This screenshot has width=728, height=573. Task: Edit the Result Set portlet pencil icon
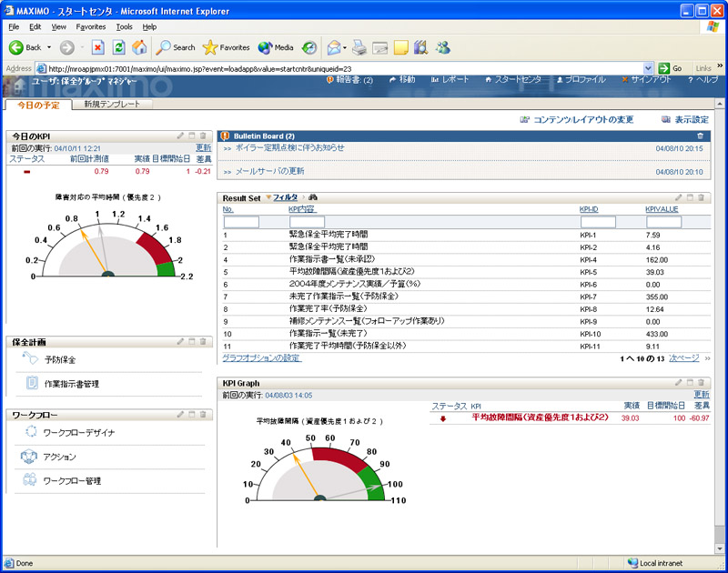click(x=678, y=197)
